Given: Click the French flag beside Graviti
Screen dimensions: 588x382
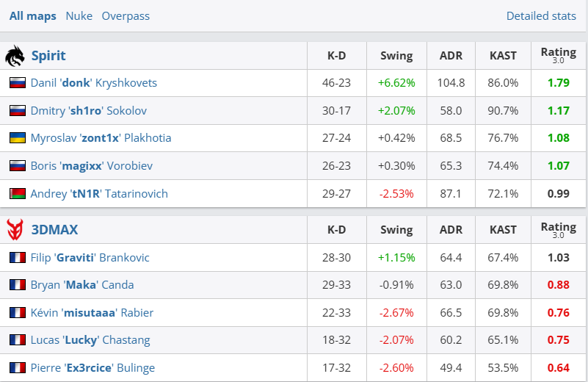Looking at the screenshot, I should [18, 258].
